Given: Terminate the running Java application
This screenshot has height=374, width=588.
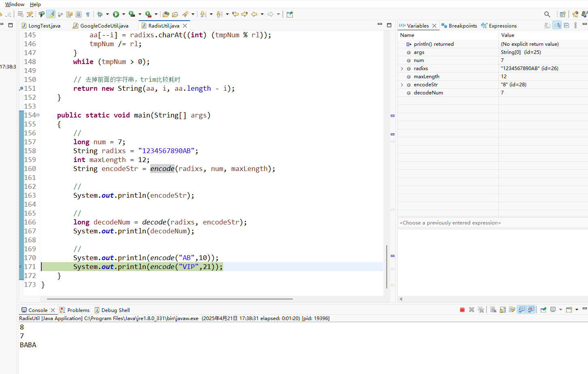Looking at the screenshot, I should pos(462,309).
